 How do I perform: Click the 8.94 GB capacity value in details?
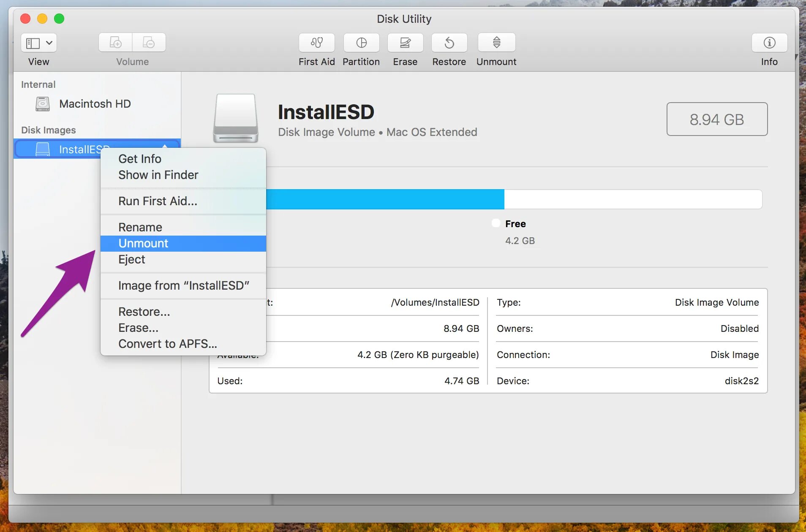pyautogui.click(x=461, y=328)
